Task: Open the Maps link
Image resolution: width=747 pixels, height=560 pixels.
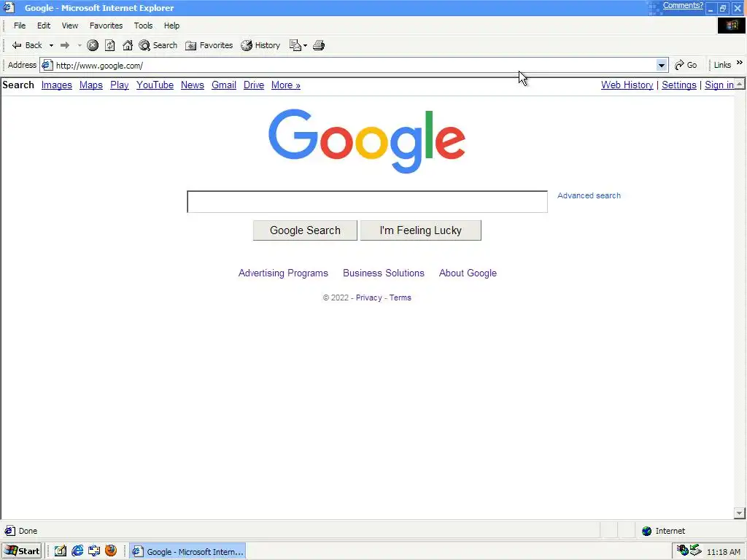Action: tap(91, 85)
